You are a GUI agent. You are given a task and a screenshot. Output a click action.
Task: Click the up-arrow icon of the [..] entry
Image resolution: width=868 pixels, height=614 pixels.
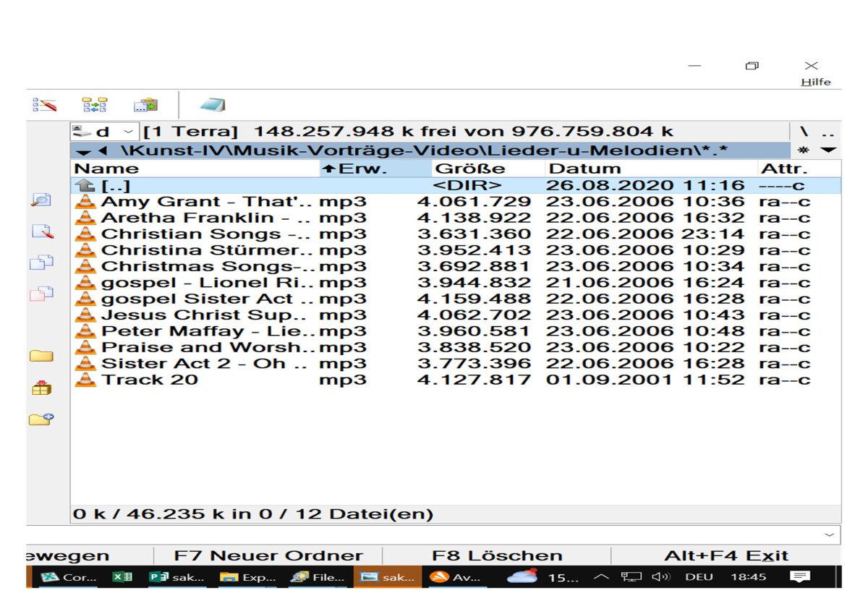[86, 186]
